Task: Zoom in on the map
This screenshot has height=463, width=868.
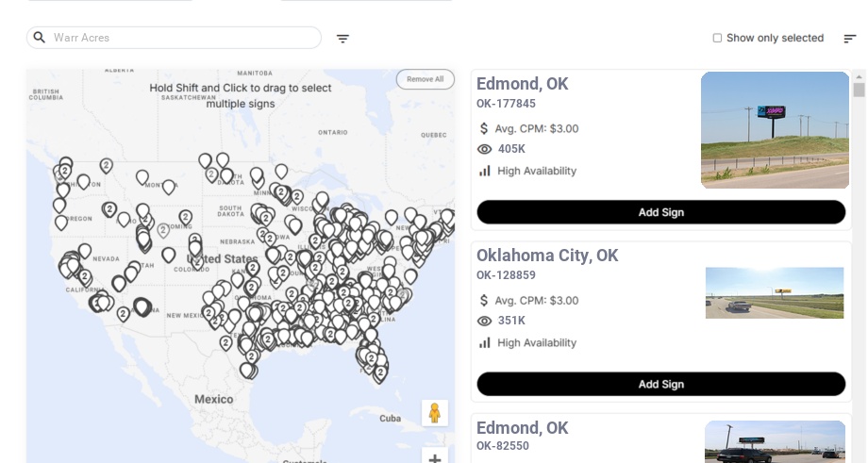Action: click(435, 459)
